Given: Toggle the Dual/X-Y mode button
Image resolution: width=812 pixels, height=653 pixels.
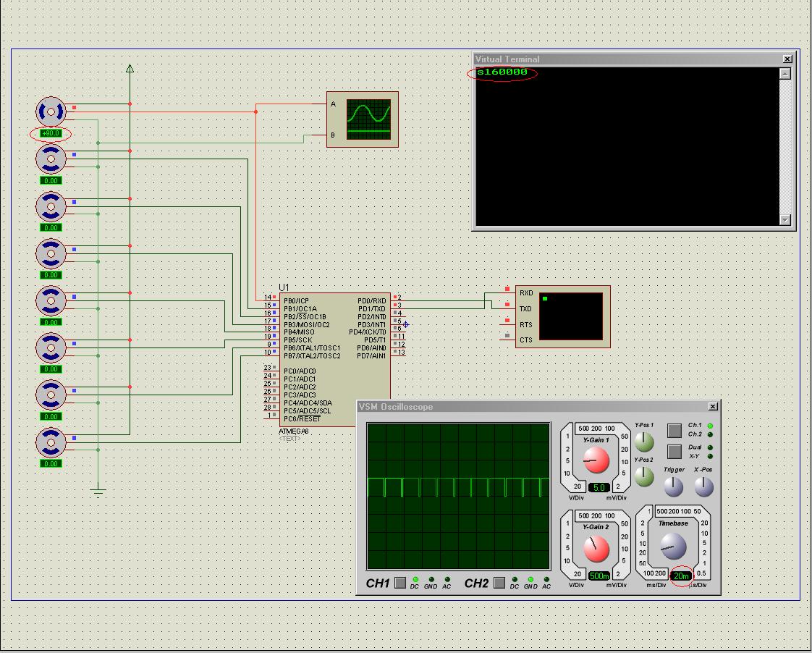Looking at the screenshot, I should (x=674, y=452).
